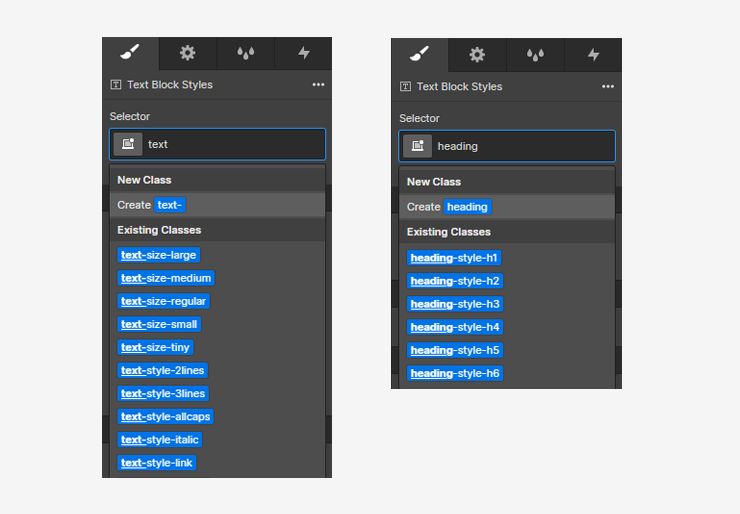The image size is (740, 514).
Task: Open the Style Manager drops tab in left panel
Action: (245, 53)
